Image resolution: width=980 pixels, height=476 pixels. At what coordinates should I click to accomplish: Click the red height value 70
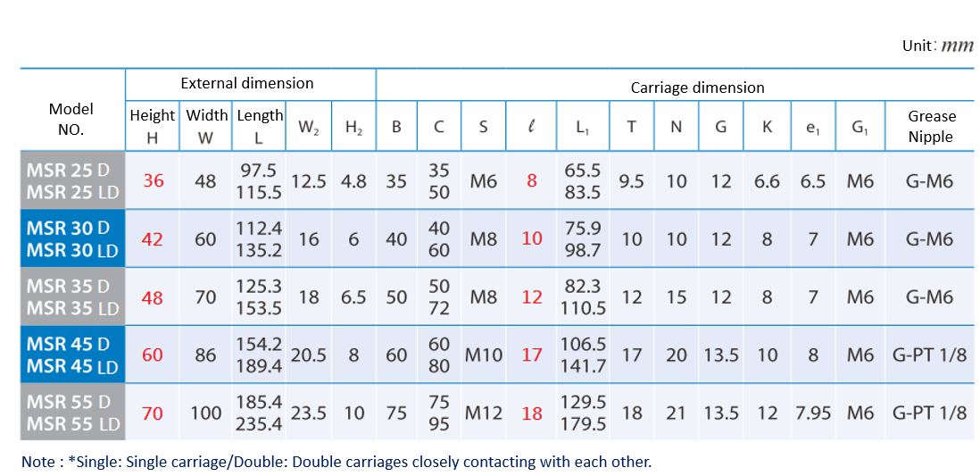pos(153,413)
